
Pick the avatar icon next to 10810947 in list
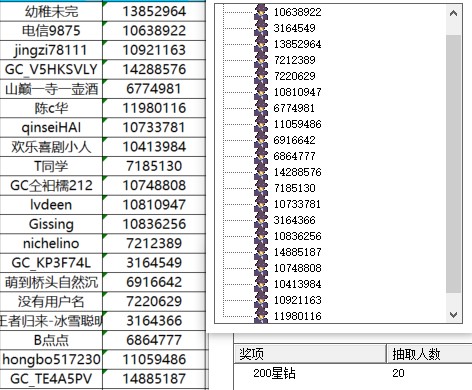click(261, 92)
